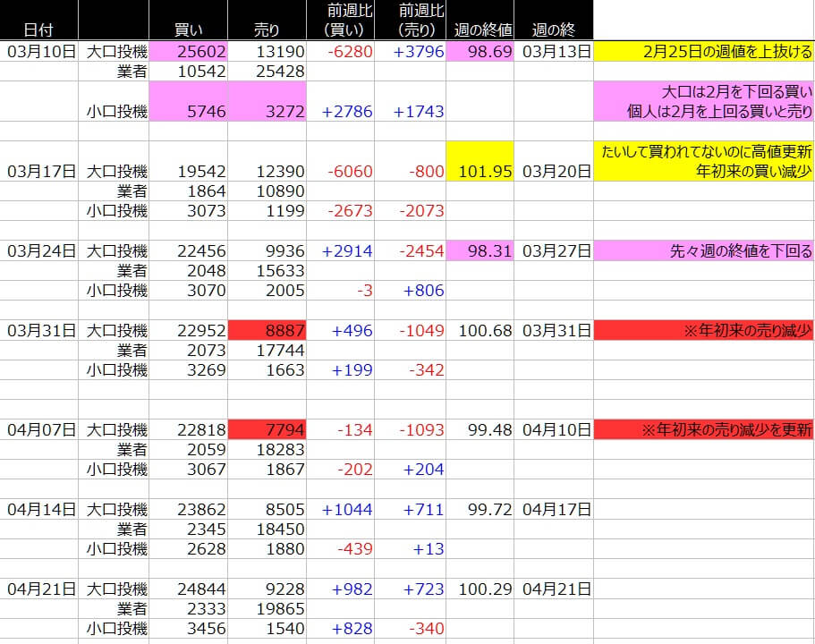Select the cell showing 3456

pos(188,628)
